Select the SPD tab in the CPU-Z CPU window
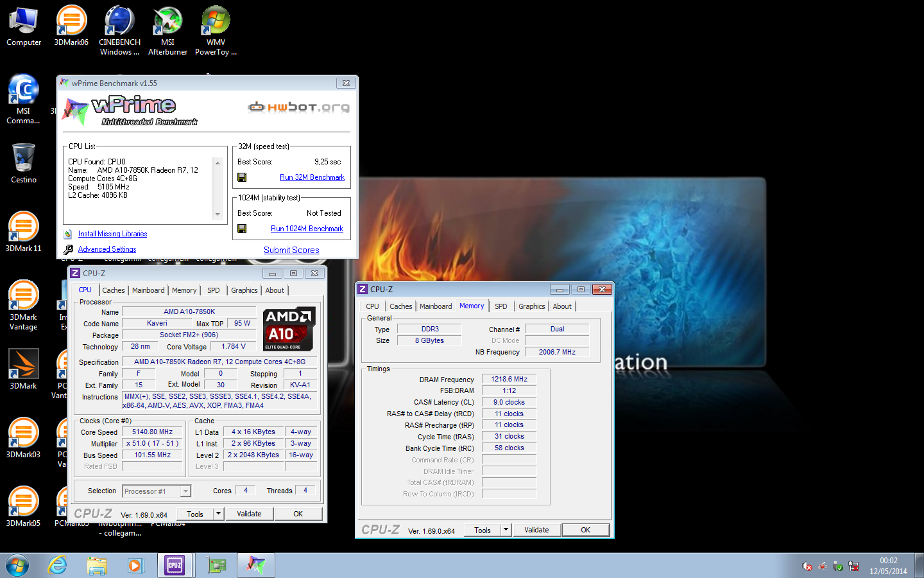 214,290
